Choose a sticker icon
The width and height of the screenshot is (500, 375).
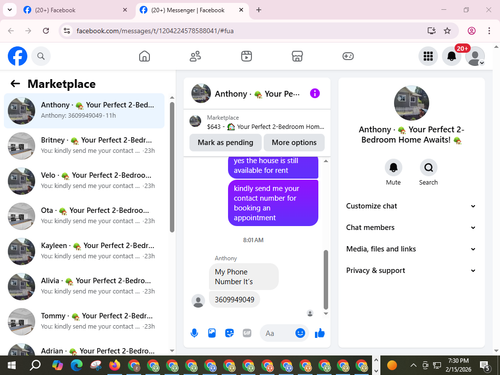229,333
